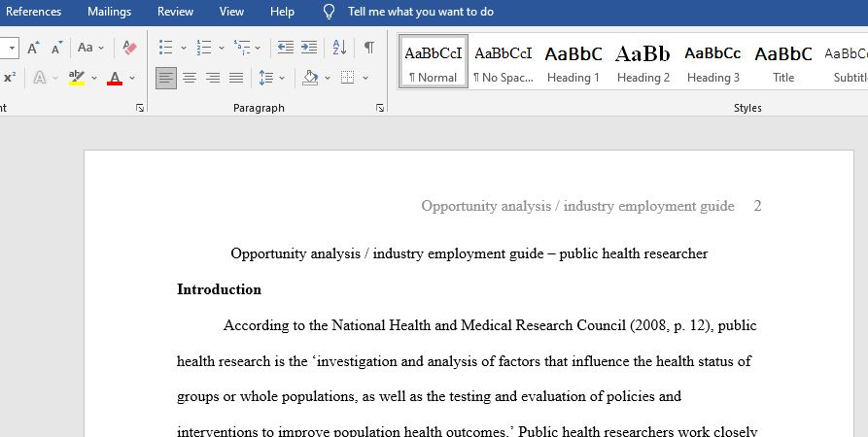Center the paragraph text
This screenshot has width=868, height=437.
click(190, 78)
